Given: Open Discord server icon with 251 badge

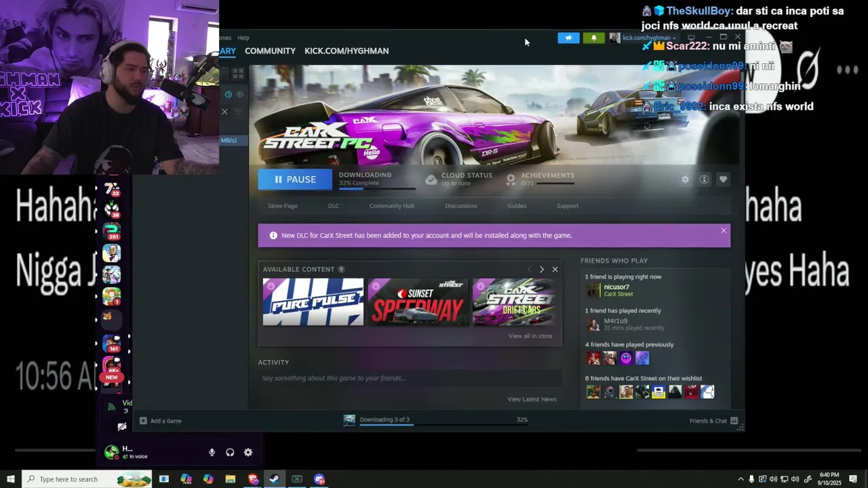Looking at the screenshot, I should tap(112, 232).
